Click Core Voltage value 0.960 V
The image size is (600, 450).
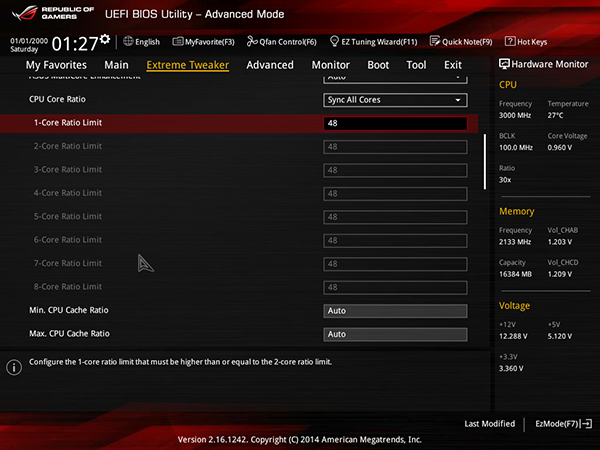tap(560, 148)
